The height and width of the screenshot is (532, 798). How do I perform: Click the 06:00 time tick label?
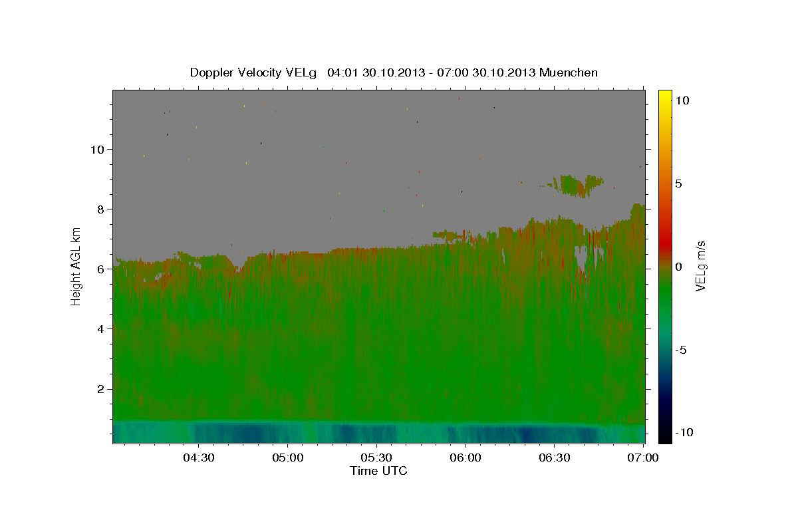(x=465, y=458)
